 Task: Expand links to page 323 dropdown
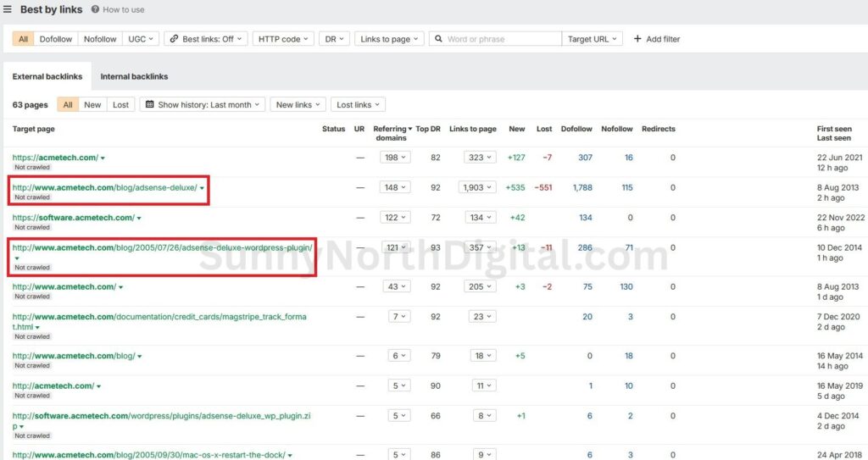point(480,158)
